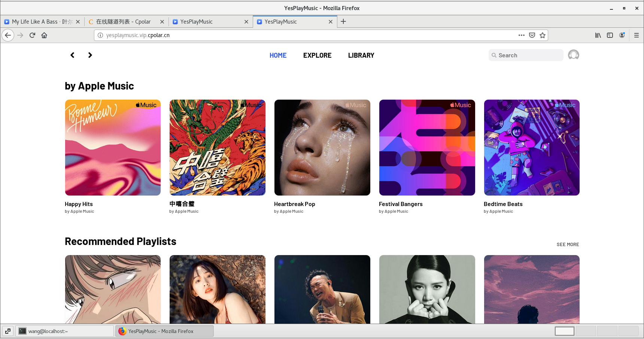The height and width of the screenshot is (339, 644).
Task: Click SEE MORE for Recommended Playlists
Action: point(568,245)
